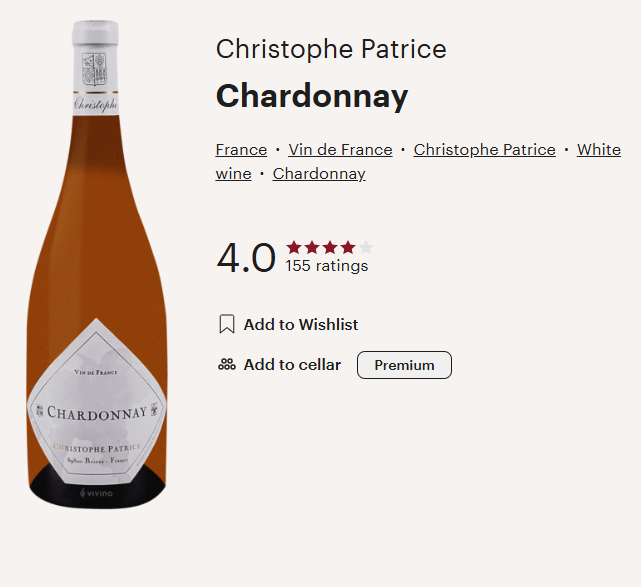
Task: Open the 155 ratings text
Action: pos(327,266)
